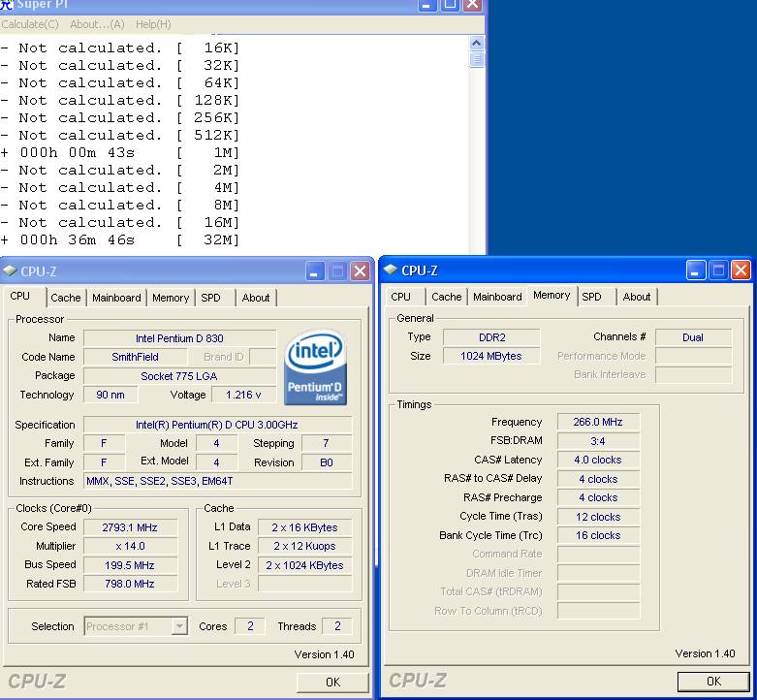
Task: Click the Cycle Time (Tras) 12 clocks value
Action: coord(598,517)
